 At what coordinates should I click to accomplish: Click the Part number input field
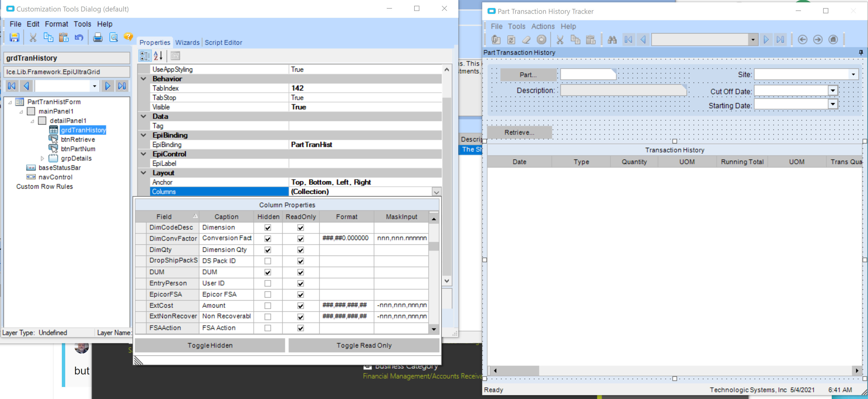588,74
